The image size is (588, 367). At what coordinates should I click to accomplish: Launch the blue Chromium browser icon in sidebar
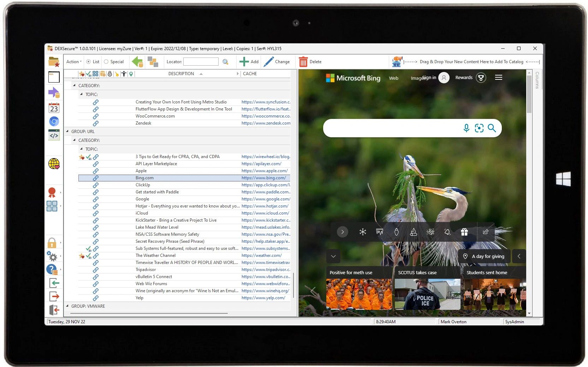coord(54,121)
